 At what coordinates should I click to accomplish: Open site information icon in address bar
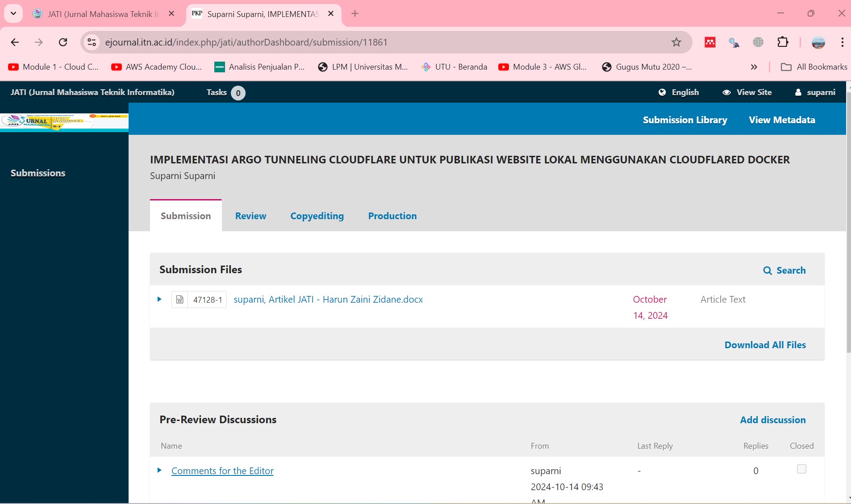[92, 42]
